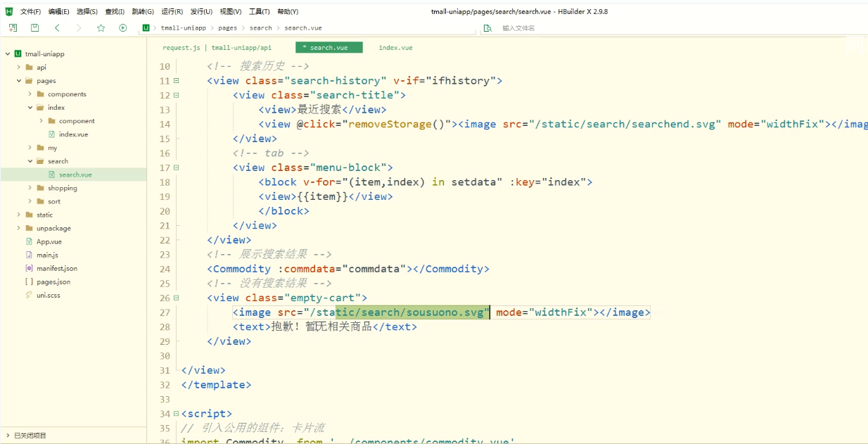Open the 跳转(G) menu

coord(143,11)
